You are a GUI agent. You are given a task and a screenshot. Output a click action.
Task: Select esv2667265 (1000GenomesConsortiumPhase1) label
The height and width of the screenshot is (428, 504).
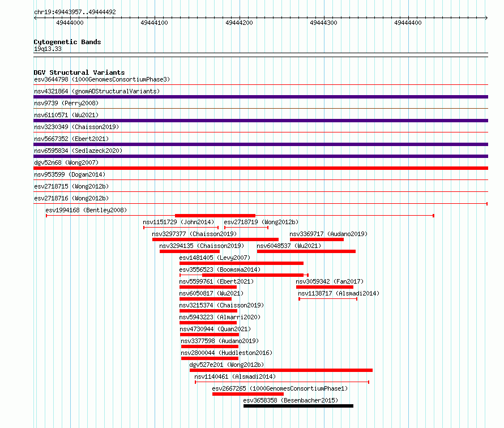280,388
